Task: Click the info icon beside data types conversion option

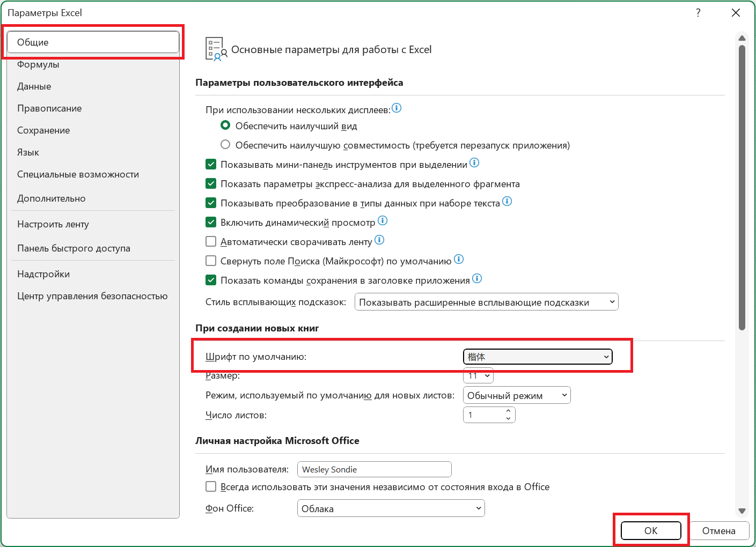Action: click(x=507, y=202)
